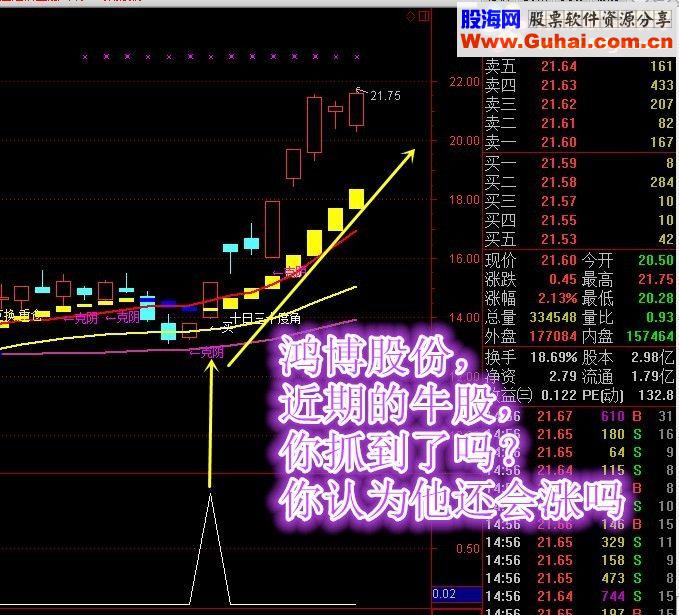Click the 涨幅 value 2.13%
This screenshot has height=615, width=679.
[558, 298]
